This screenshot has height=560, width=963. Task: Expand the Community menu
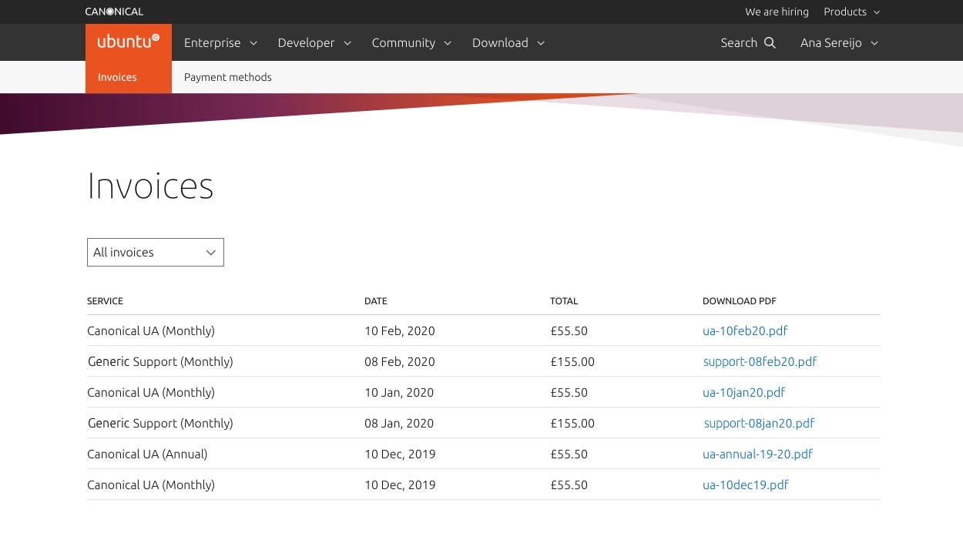(411, 42)
